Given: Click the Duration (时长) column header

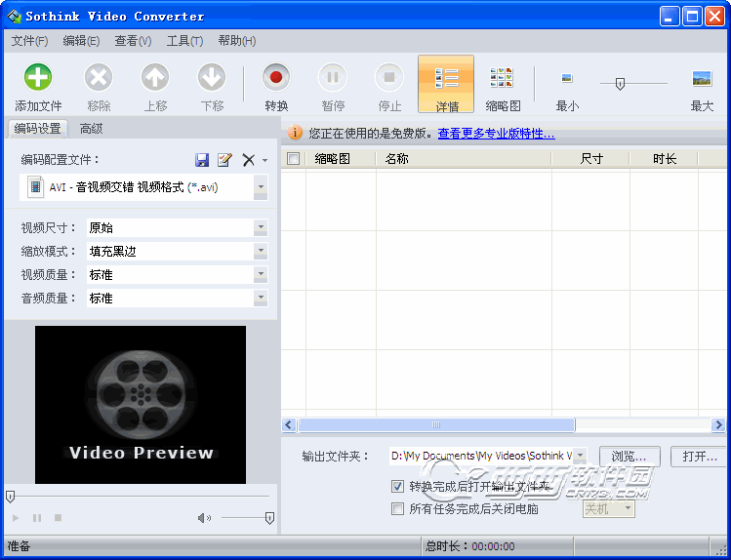Looking at the screenshot, I should (x=664, y=159).
